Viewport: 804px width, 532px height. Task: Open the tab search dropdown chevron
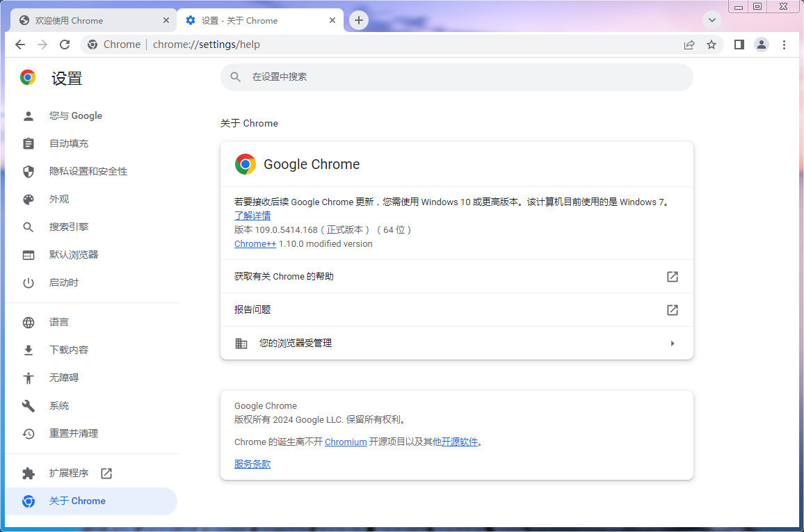[x=711, y=20]
